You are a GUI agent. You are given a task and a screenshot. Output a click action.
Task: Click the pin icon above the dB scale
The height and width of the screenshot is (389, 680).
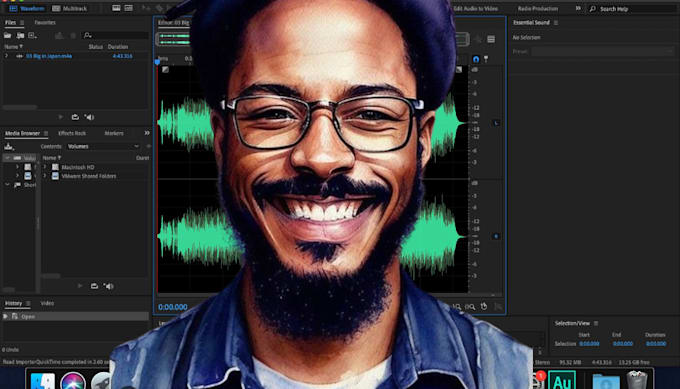(x=486, y=59)
